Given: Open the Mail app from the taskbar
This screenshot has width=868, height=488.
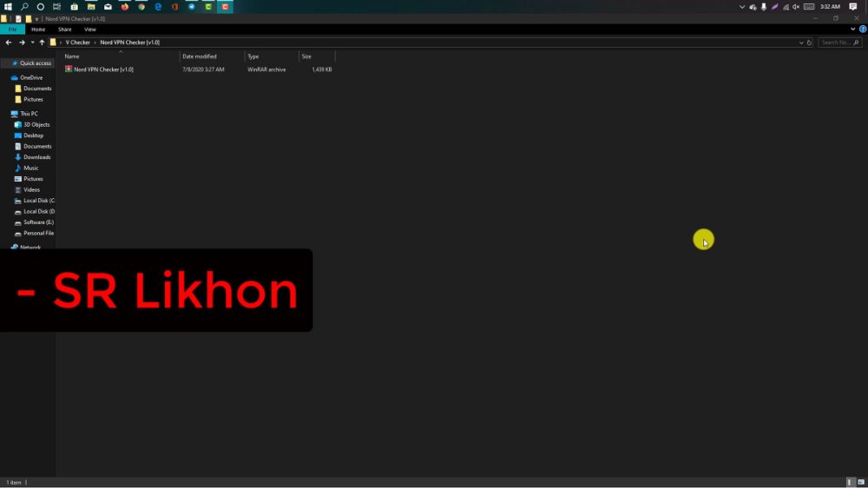Looking at the screenshot, I should point(108,7).
